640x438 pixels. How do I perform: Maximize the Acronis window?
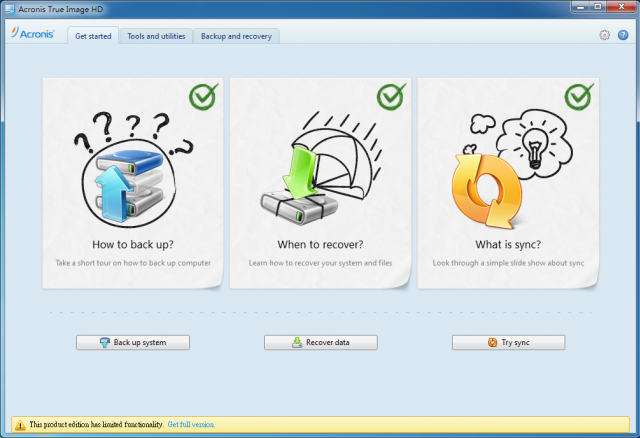[598, 7]
